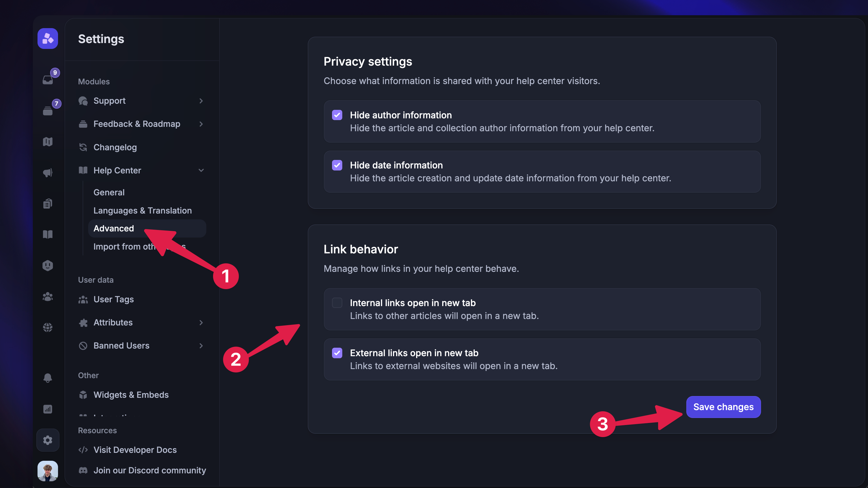Open notifications via the bell icon

pyautogui.click(x=48, y=378)
